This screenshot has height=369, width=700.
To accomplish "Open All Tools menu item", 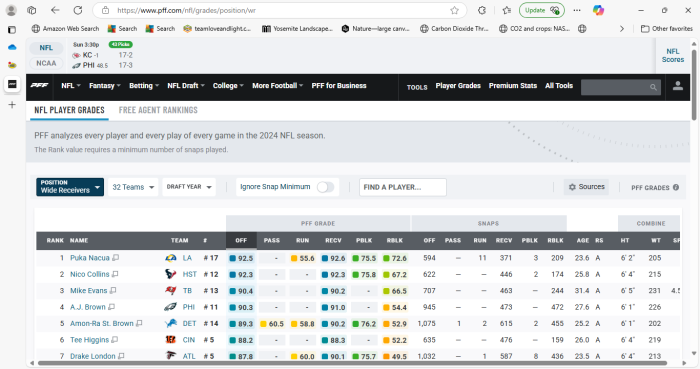I will point(558,86).
